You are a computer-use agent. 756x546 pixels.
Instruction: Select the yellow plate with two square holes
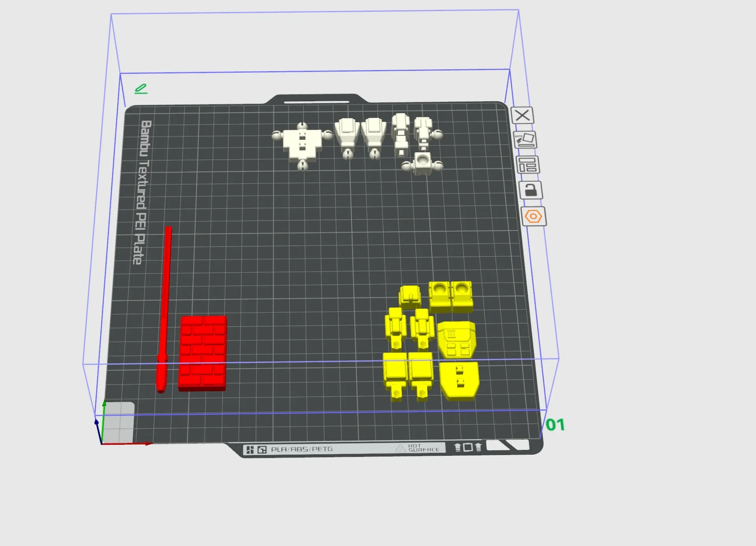[x=459, y=381]
